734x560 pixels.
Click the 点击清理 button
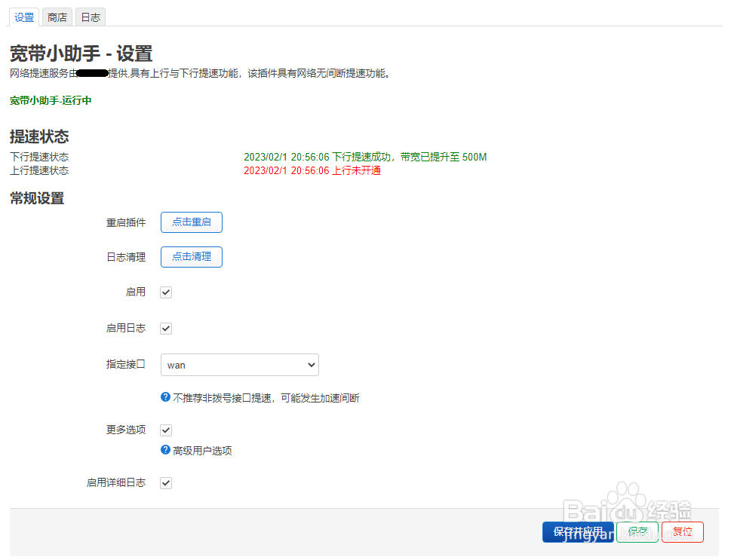(192, 257)
